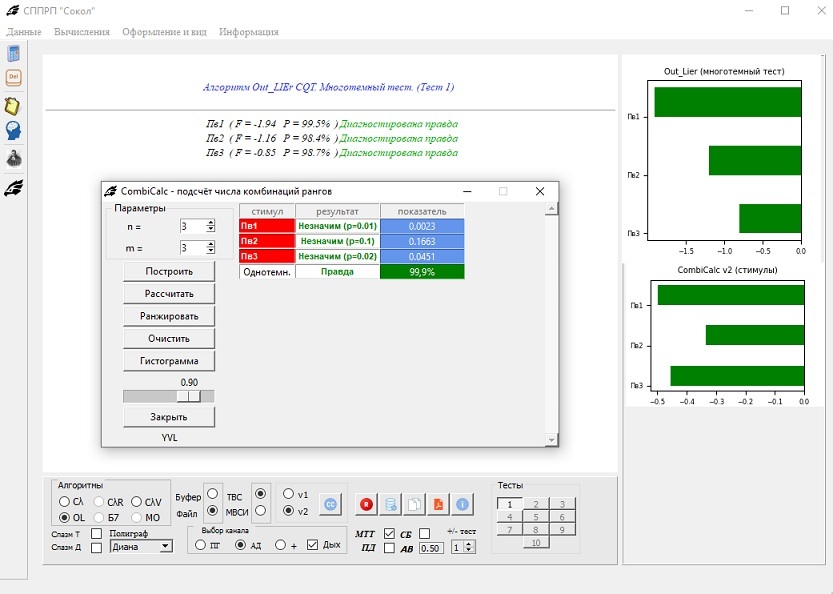Screen dimensions: 833x594
Task: Click the calculator icon in left sidebar
Action: [x=15, y=54]
